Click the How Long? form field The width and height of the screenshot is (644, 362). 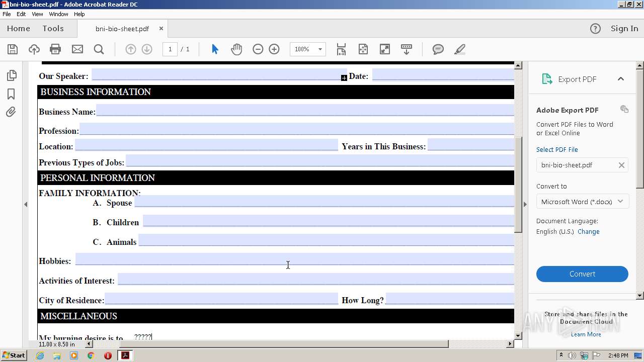(450, 299)
